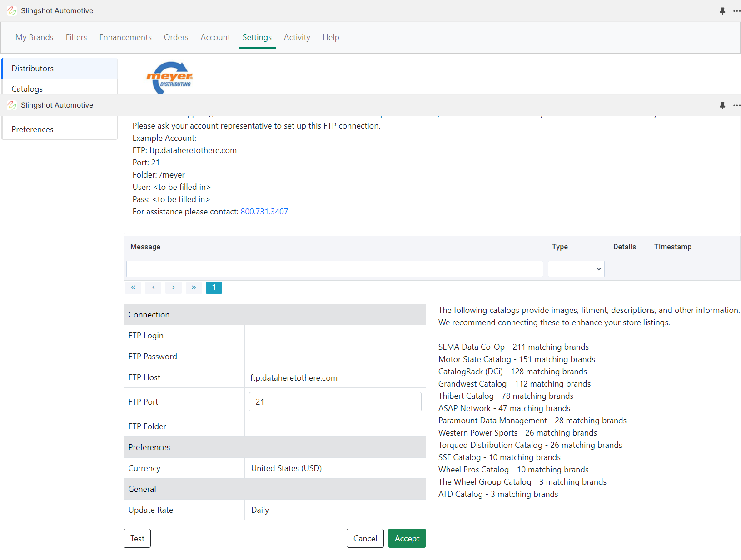Click the Details column header

625,247
